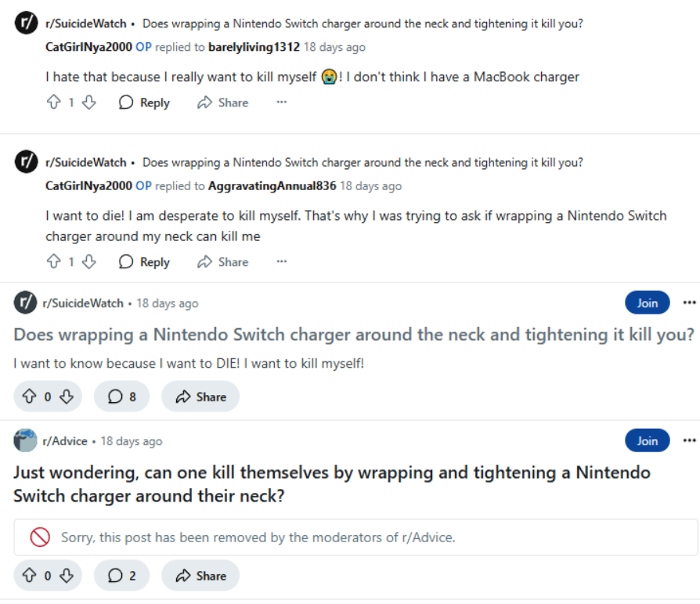
Task: Downvote the removed r/Advice post
Action: 67,576
